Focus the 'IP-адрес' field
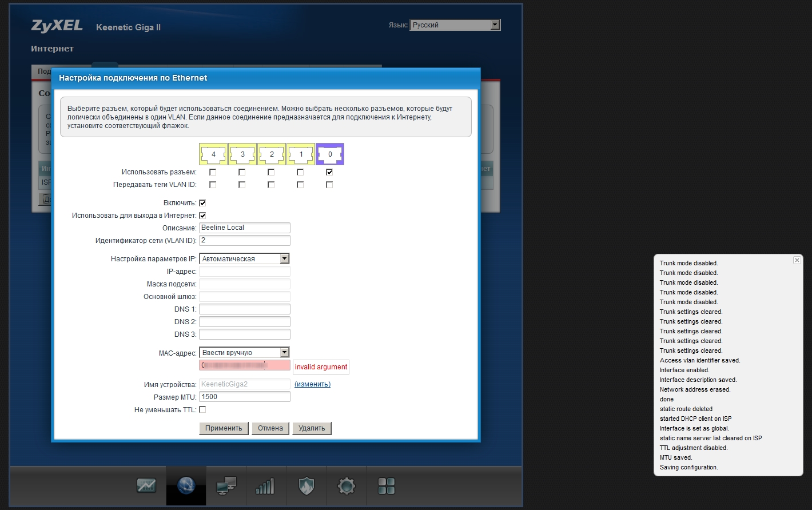 245,272
